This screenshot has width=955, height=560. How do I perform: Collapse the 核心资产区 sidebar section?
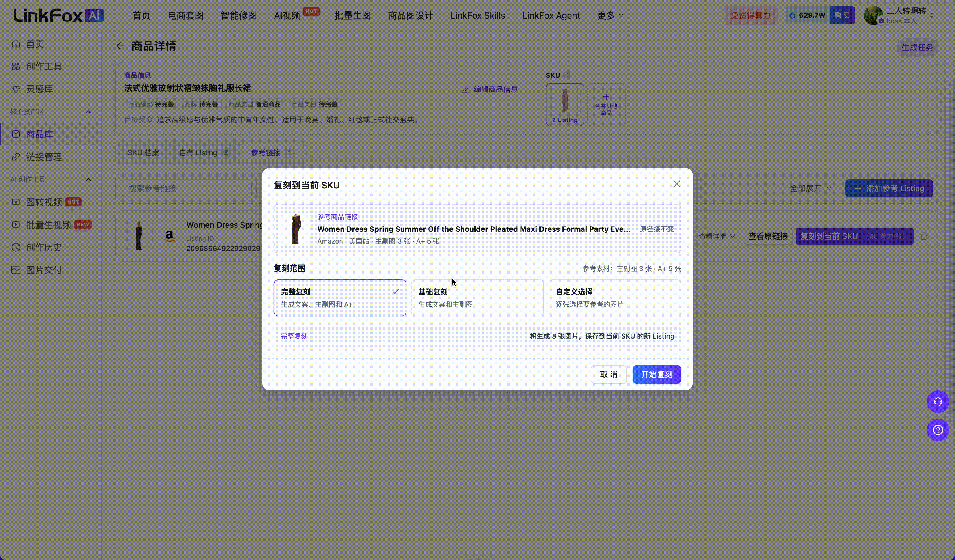coord(88,112)
